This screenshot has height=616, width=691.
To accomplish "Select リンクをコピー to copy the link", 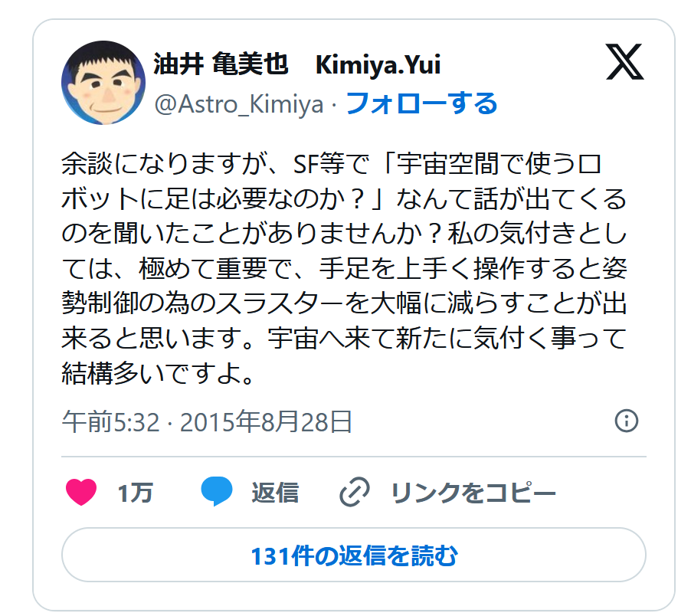I will tap(473, 493).
